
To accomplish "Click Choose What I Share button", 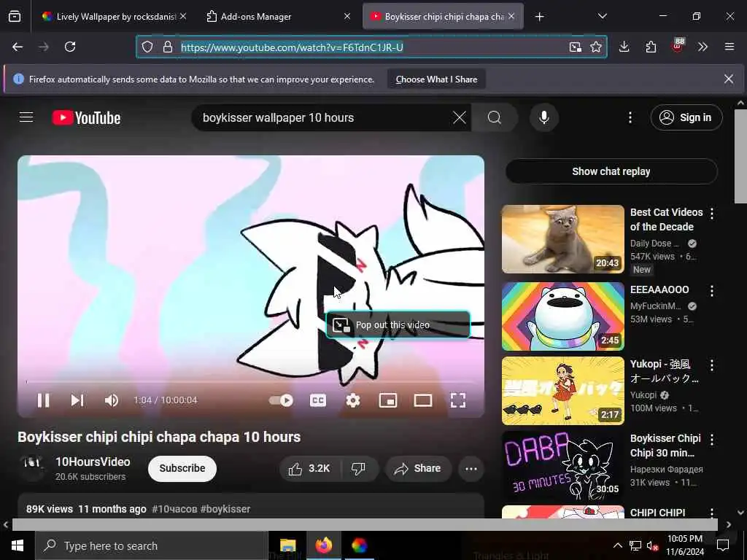I will [x=436, y=79].
